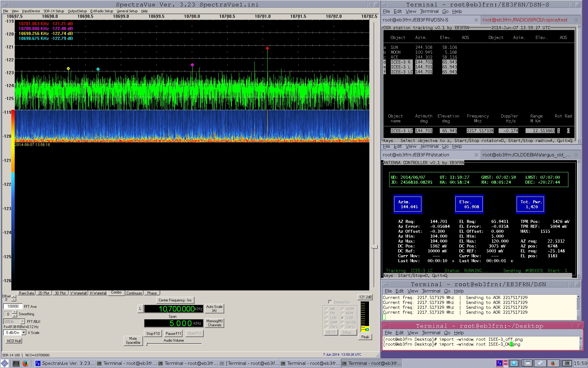Open the FFT/BLK size dropdown
Image resolution: width=588 pixels, height=368 pixels.
click(x=22, y=321)
